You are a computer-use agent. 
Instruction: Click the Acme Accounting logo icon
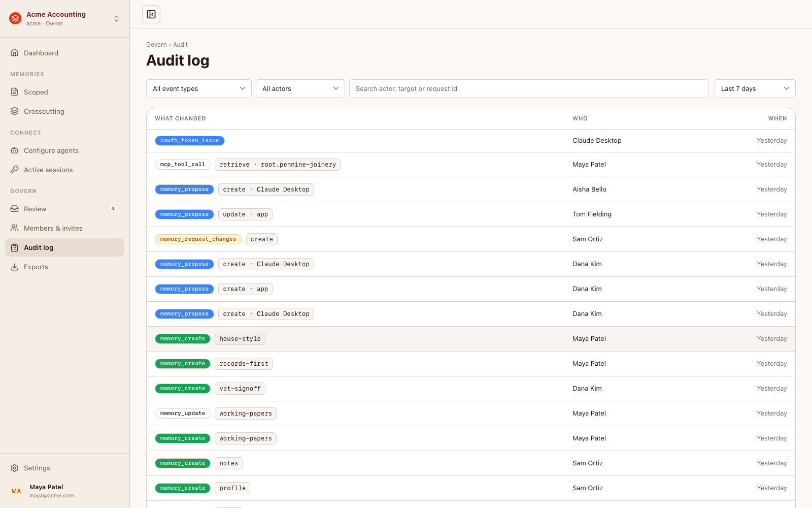point(15,19)
